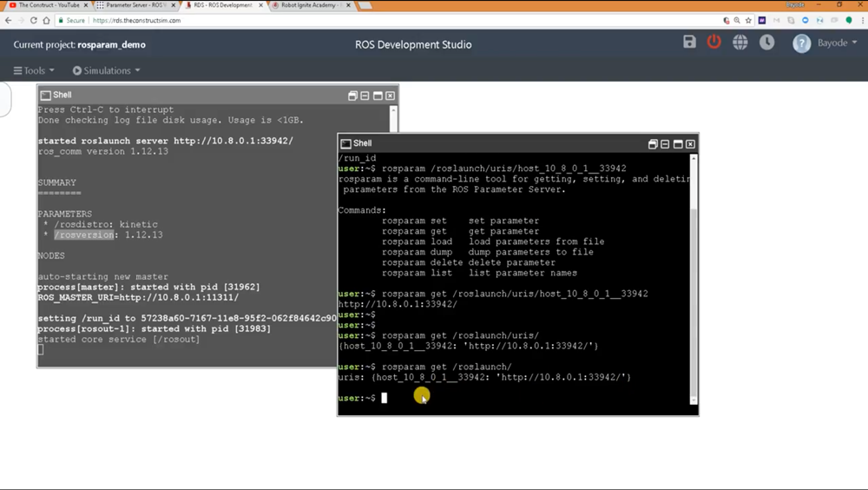
Task: Click 'Current project: rosparam_demo' label
Action: (x=80, y=45)
